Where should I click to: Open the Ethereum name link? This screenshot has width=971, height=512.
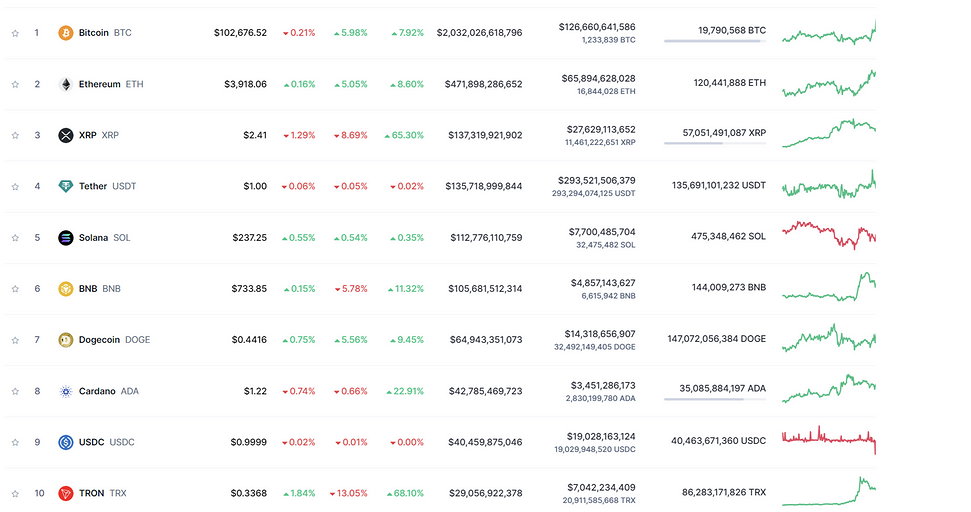tap(99, 84)
